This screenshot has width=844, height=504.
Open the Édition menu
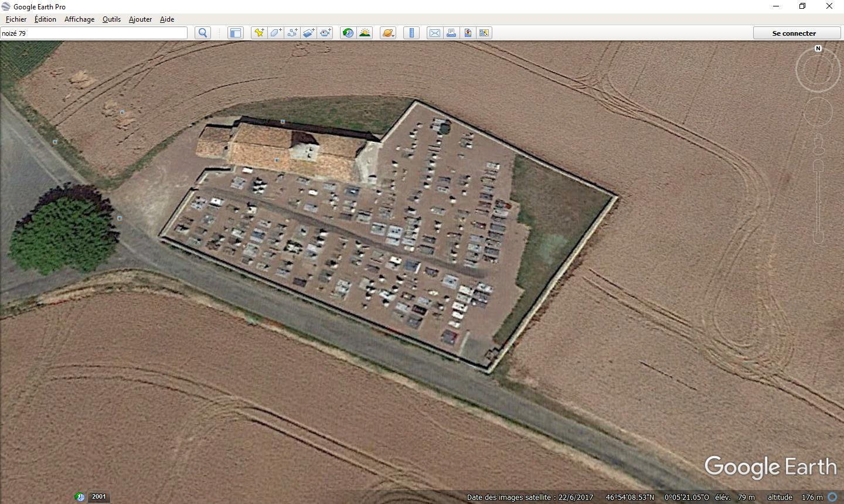point(45,19)
